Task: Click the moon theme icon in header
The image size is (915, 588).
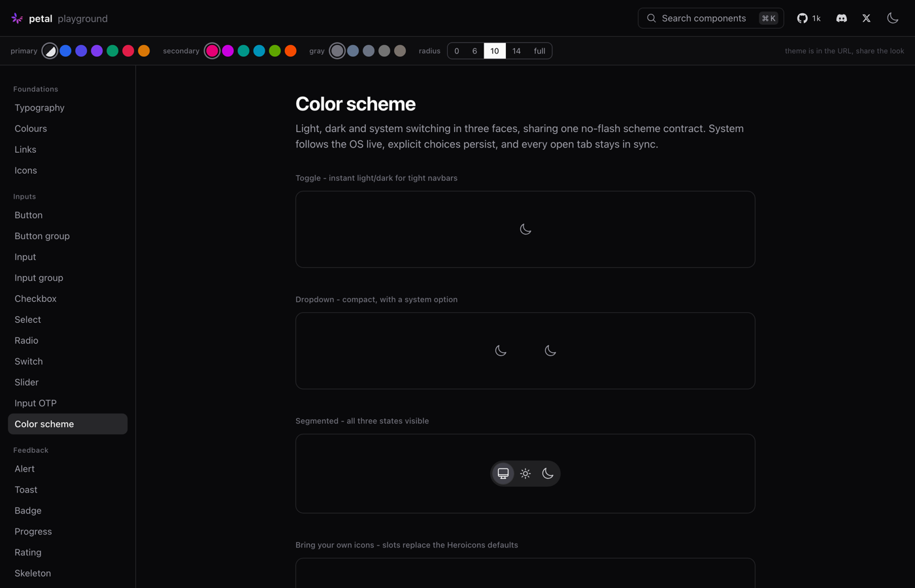Action: (x=893, y=18)
